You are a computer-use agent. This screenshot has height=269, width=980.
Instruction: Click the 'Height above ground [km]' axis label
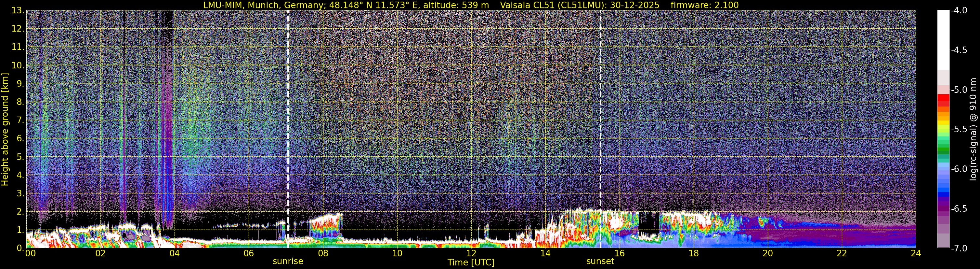click(5, 129)
